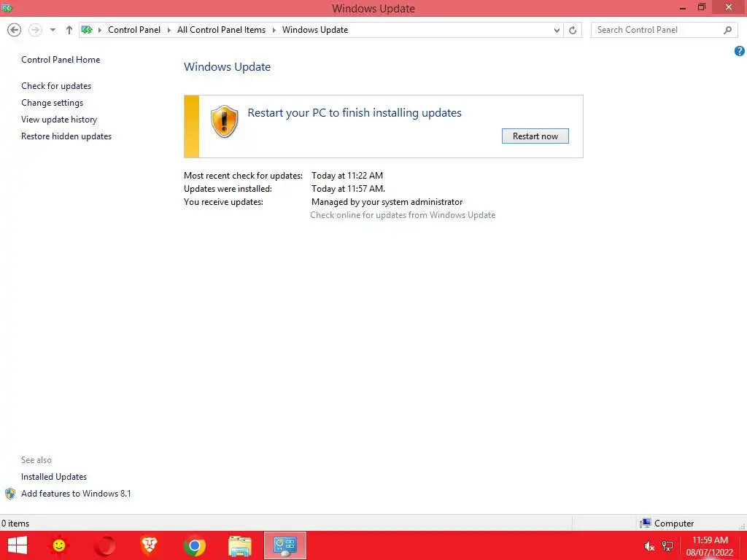
Task: Click the network tray icon
Action: [667, 546]
